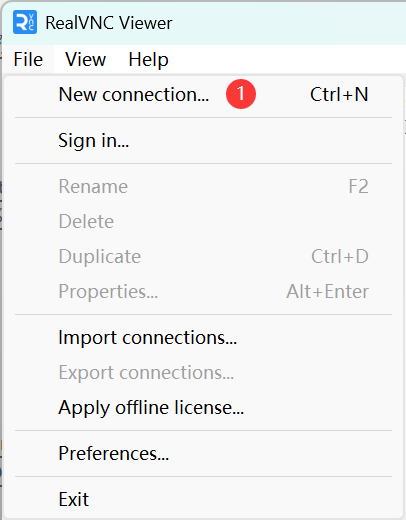
Task: Open Properties... from the File menu
Action: point(203,291)
